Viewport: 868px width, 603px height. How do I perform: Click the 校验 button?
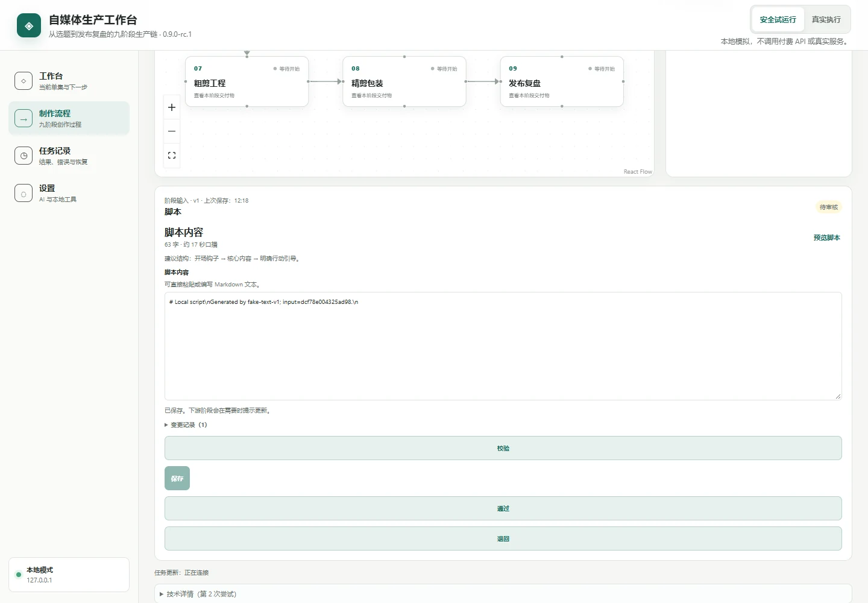tap(503, 448)
